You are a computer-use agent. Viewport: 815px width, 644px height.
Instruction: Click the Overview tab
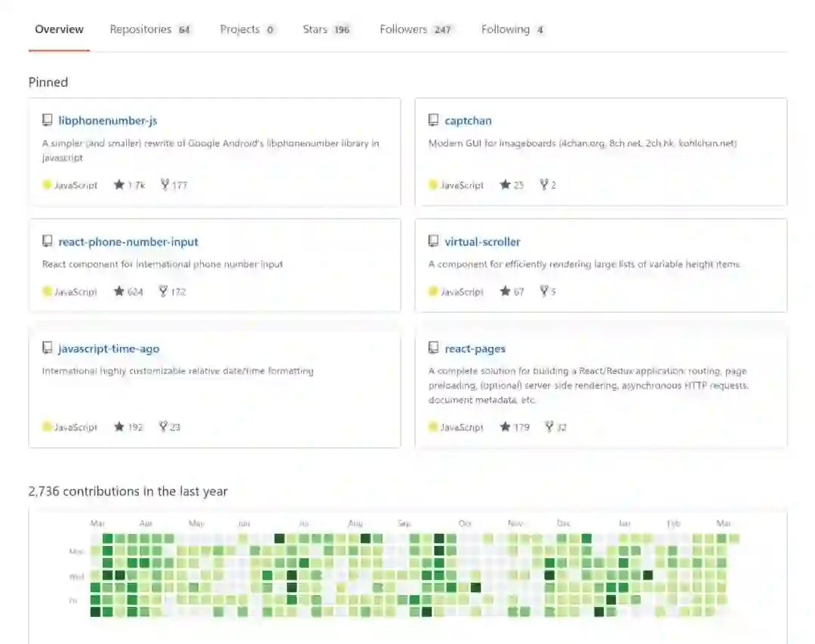(x=59, y=29)
